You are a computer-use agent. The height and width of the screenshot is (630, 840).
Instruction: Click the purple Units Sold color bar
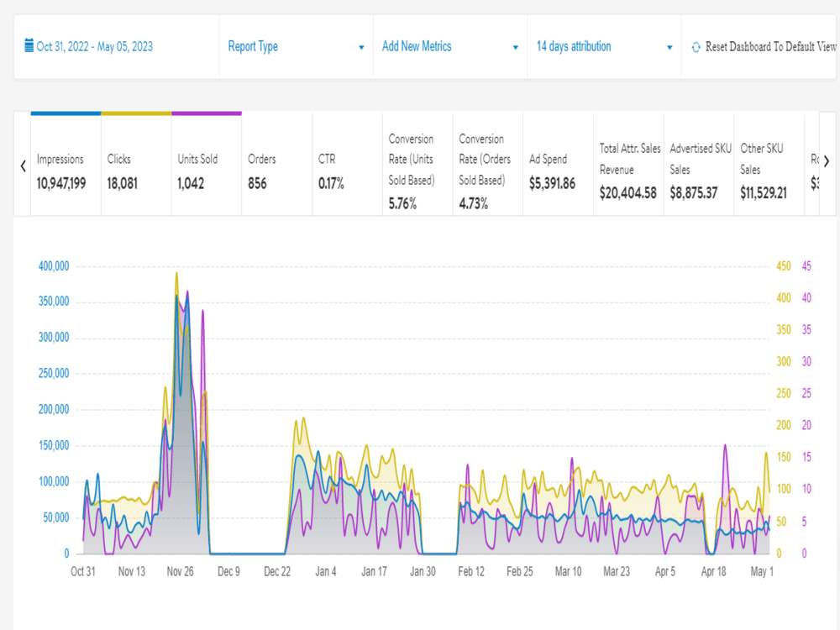point(207,113)
